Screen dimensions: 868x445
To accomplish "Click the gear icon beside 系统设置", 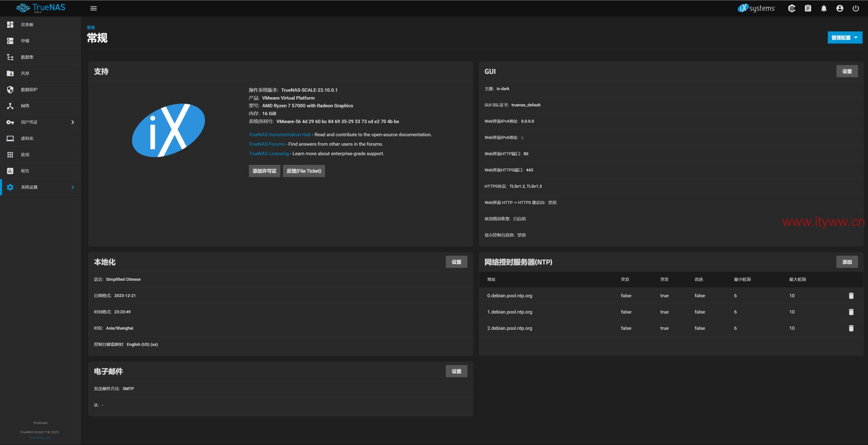I will pyautogui.click(x=10, y=187).
